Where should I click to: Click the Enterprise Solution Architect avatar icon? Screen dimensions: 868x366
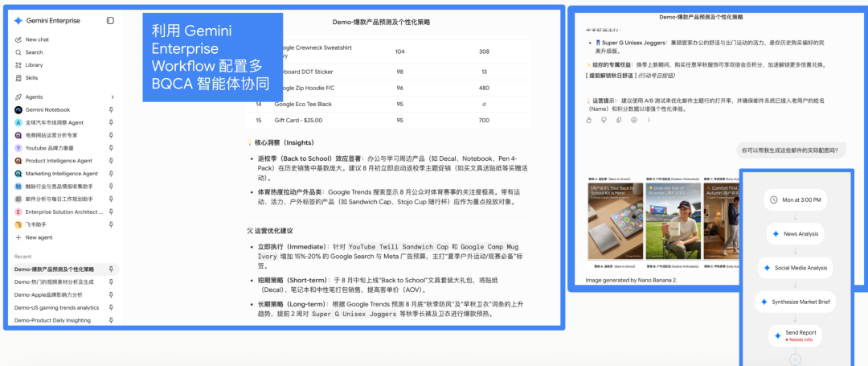pyautogui.click(x=18, y=212)
